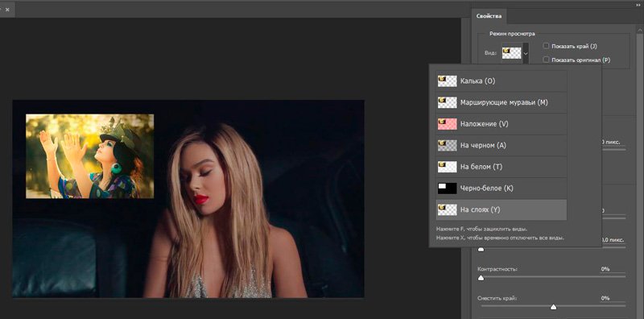Switch to the Свойства tab
Viewport: 644px width, 319px height.
(x=489, y=16)
